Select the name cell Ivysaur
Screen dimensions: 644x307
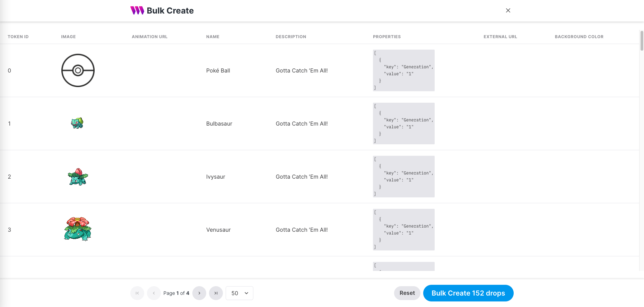(x=216, y=177)
